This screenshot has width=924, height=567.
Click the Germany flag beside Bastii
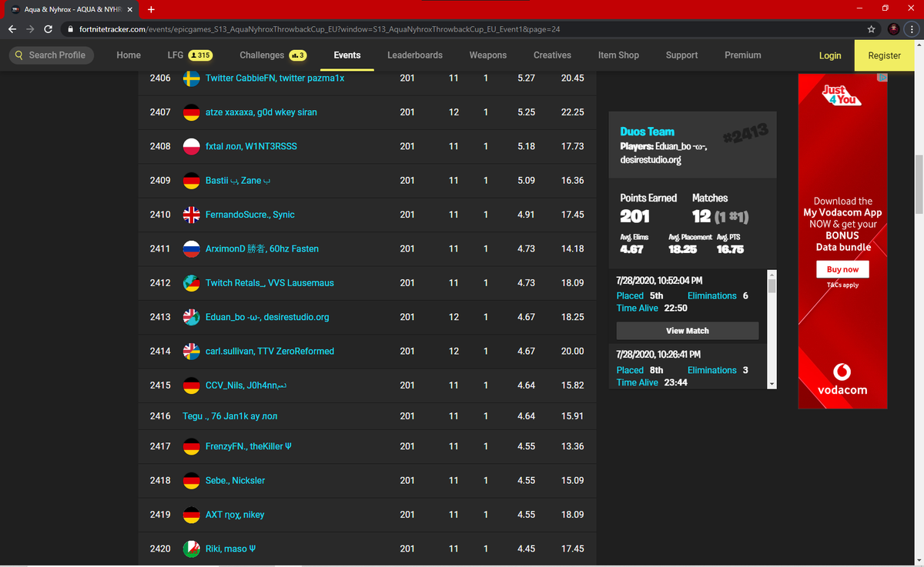pos(192,181)
